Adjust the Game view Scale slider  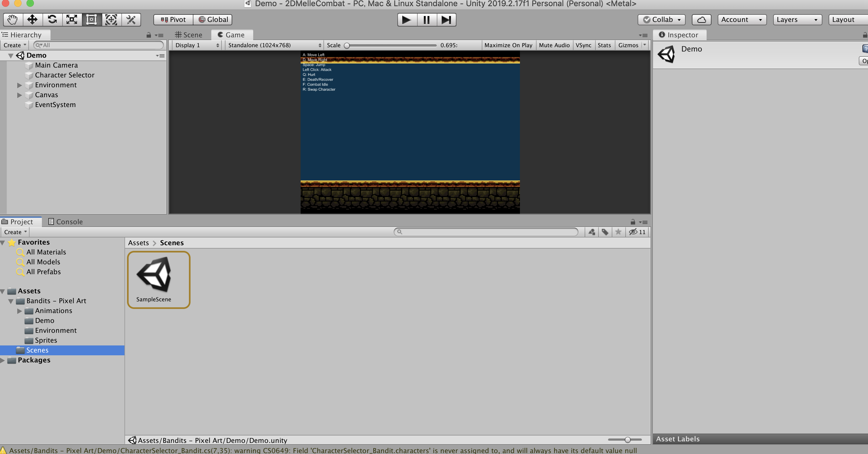347,46
